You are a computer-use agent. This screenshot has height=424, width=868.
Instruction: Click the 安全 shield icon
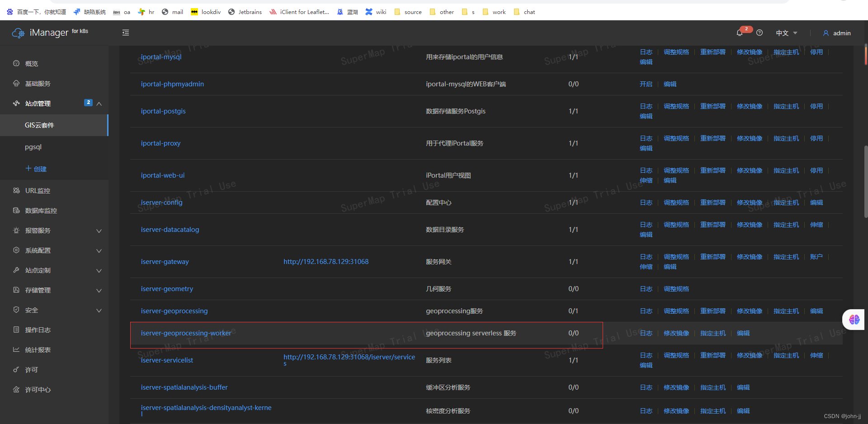[x=16, y=310]
